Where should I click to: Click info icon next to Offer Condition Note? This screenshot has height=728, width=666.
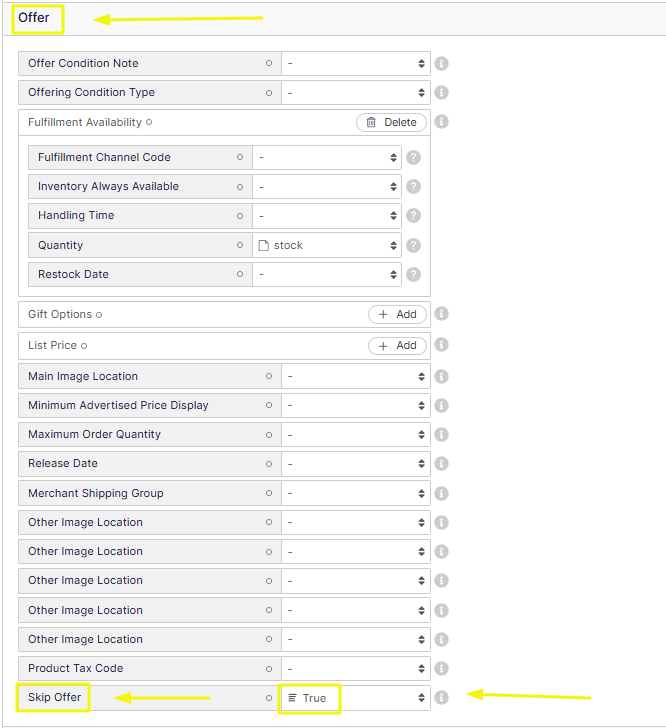point(441,63)
